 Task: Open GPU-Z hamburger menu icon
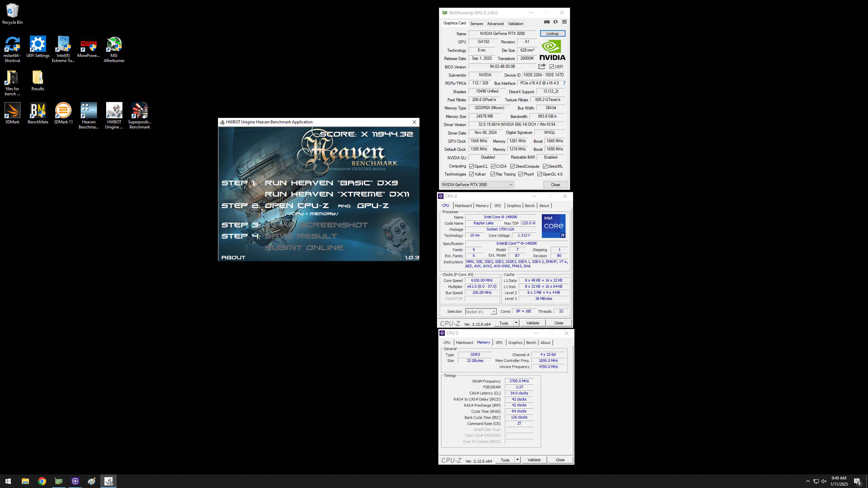(564, 22)
